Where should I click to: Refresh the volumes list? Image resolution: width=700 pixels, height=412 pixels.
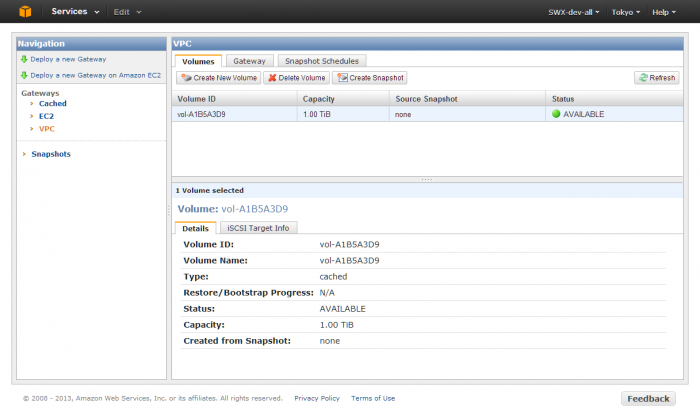[x=657, y=78]
